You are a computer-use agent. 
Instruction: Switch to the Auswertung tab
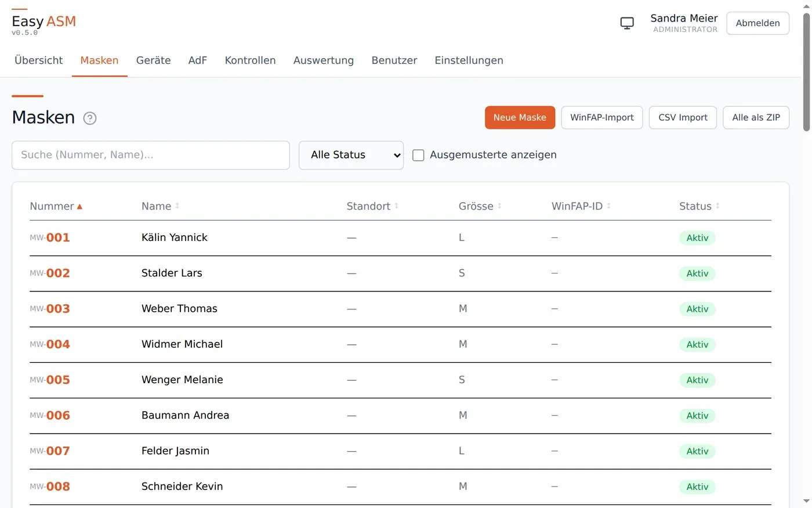[x=324, y=60]
